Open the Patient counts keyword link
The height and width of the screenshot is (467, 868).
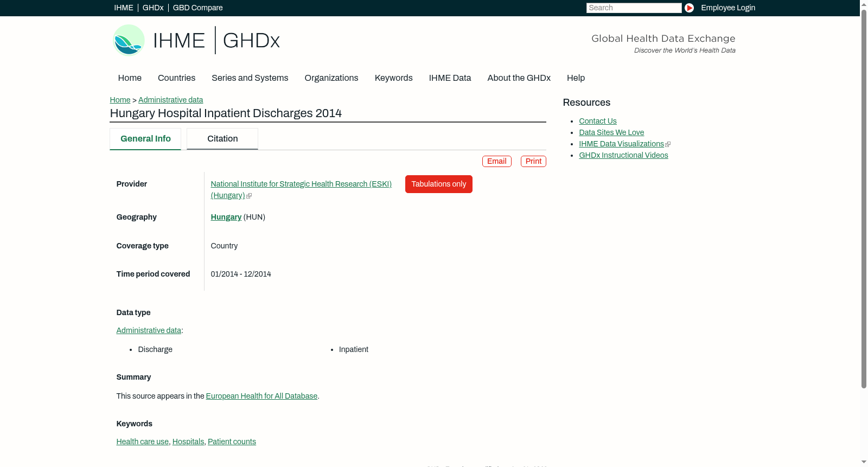(x=232, y=442)
